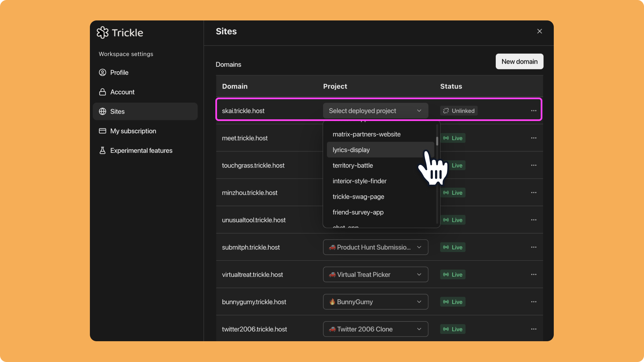Collapse the Select deployed project dropdown
The width and height of the screenshot is (644, 362).
point(375,111)
